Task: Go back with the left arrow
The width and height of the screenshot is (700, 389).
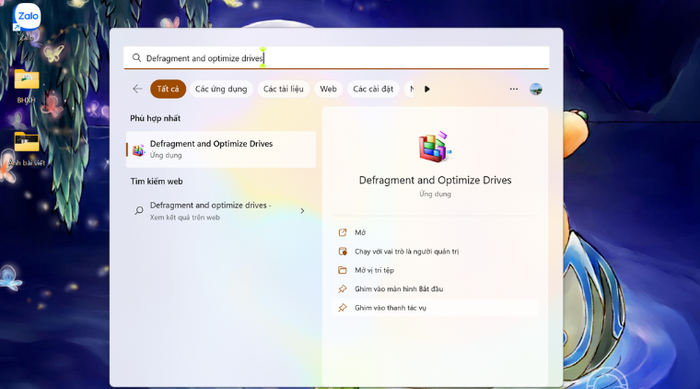Action: [138, 89]
